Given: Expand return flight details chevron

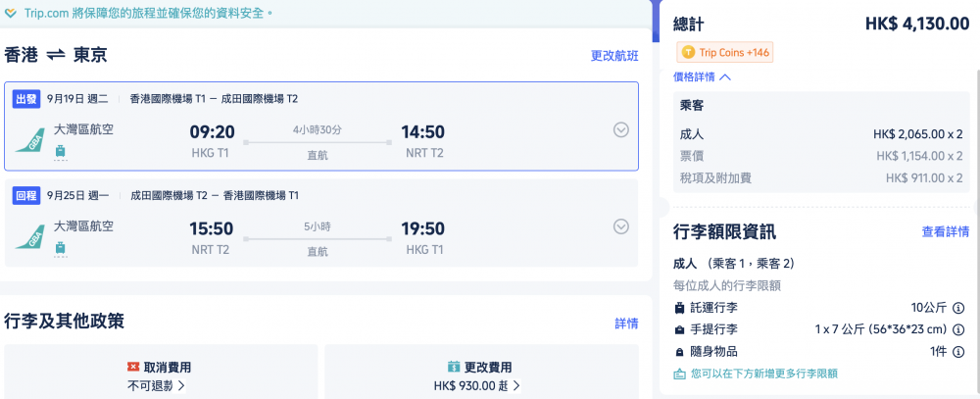Looking at the screenshot, I should coord(620,225).
